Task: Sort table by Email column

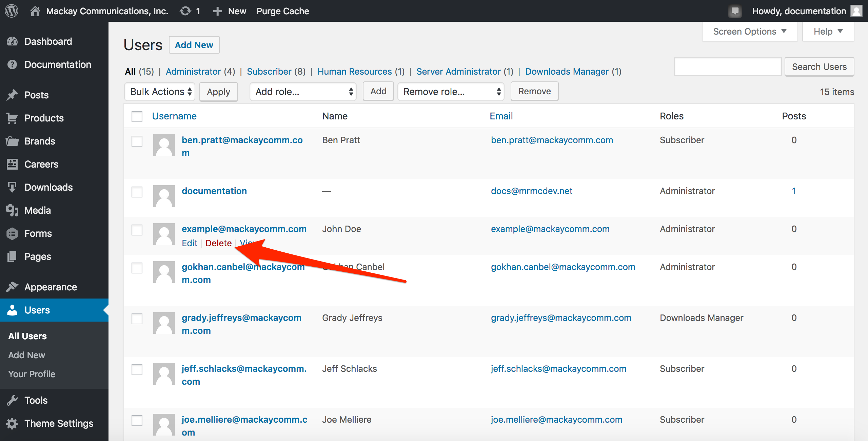Action: click(x=501, y=116)
